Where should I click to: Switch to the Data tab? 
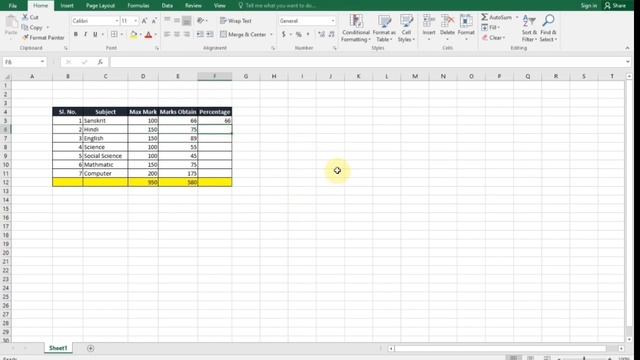tap(167, 6)
